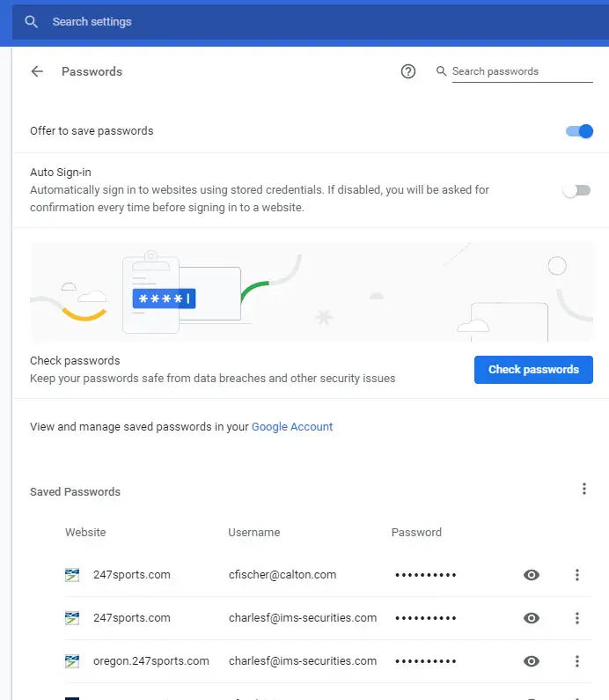
Task: Click the Check passwords button
Action: 533,370
